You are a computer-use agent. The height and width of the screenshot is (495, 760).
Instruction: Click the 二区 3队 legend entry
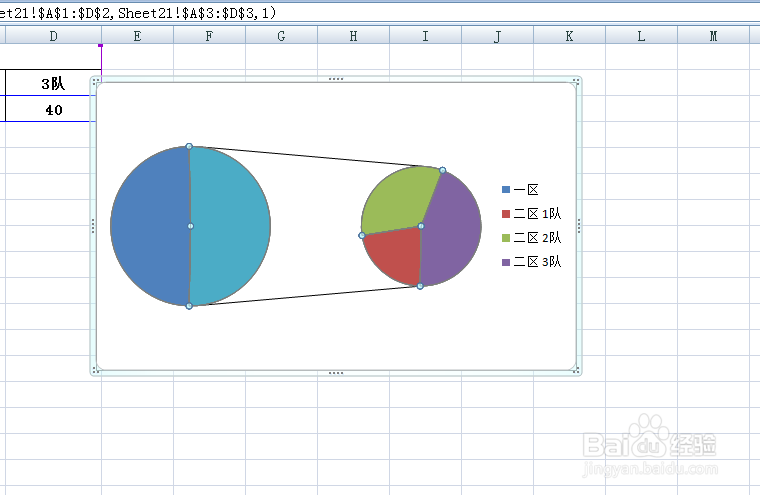pos(532,262)
